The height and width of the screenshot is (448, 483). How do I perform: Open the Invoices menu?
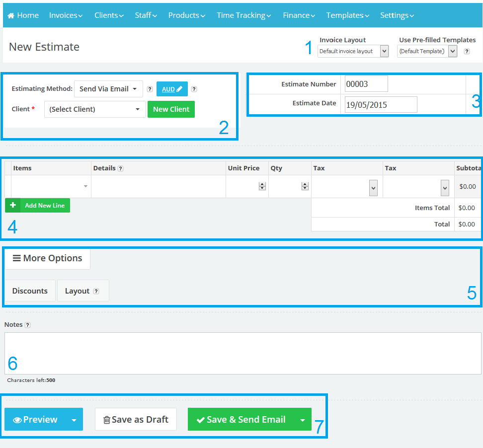[x=66, y=15]
